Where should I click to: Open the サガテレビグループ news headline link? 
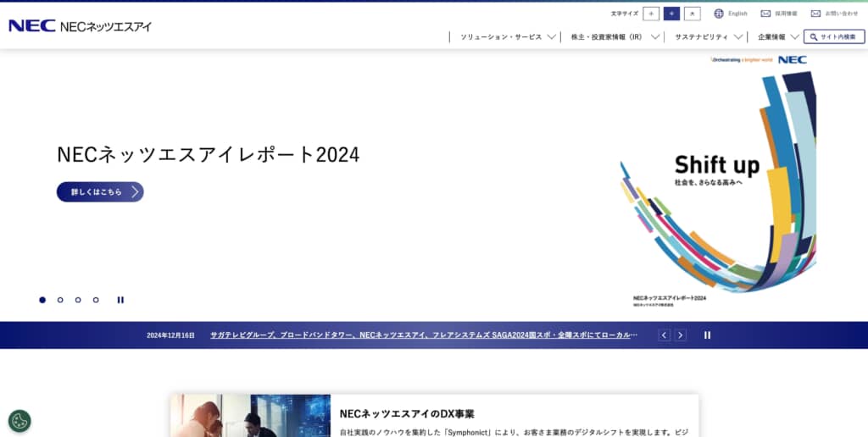click(424, 335)
